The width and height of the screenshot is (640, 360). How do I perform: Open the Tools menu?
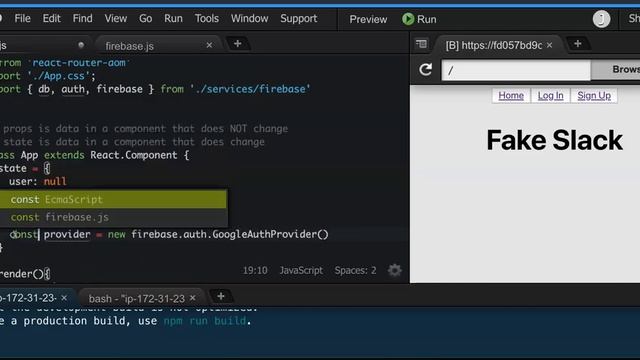[207, 19]
